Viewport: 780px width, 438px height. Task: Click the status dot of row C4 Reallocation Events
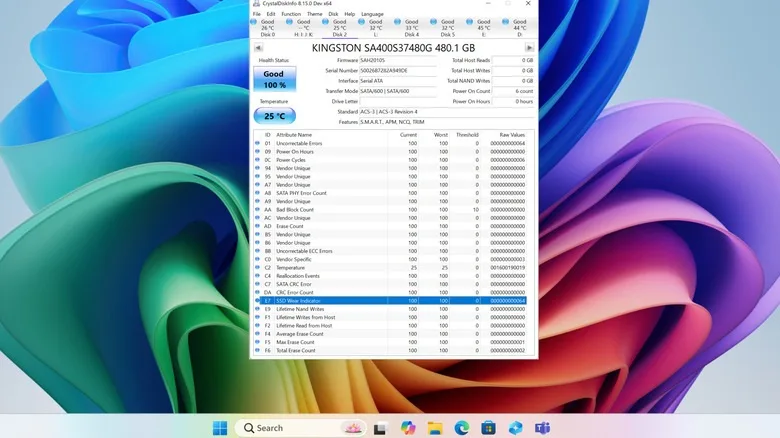coord(257,276)
